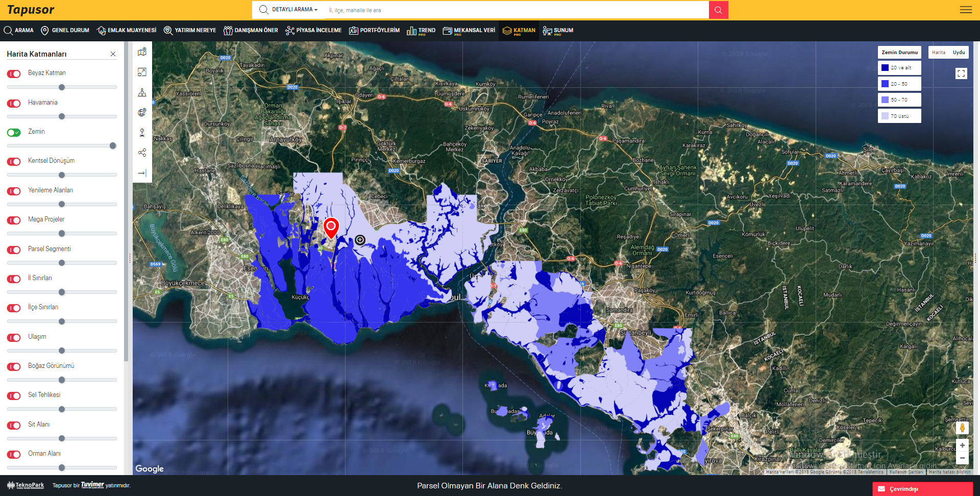Click the Tuvimer link in footer
The image size is (980, 496).
[92, 485]
